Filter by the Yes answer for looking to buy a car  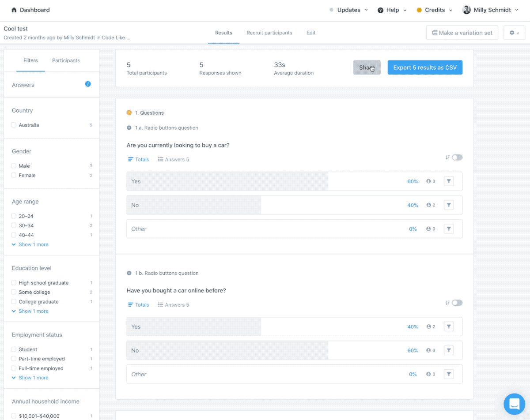tap(448, 181)
